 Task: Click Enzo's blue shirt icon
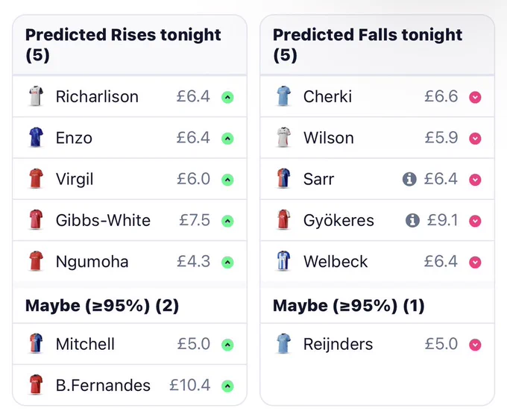(36, 137)
